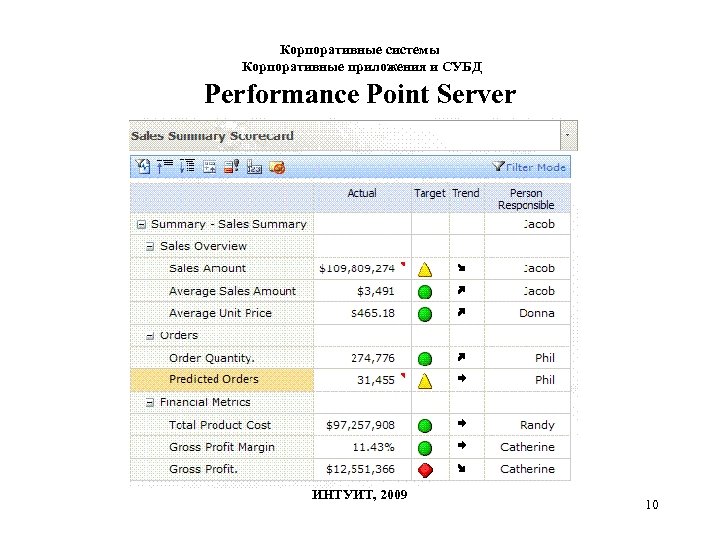
Task: Click the $109,809,274 actual value
Action: [357, 269]
